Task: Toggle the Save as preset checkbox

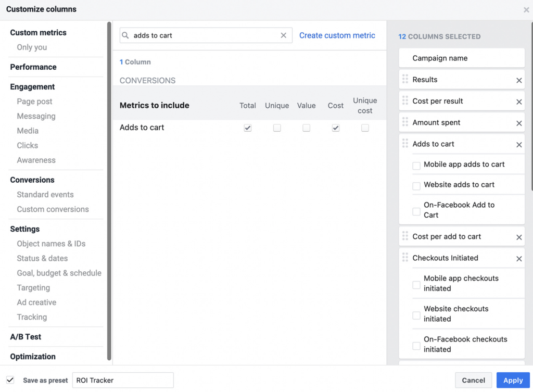Action: coord(10,380)
